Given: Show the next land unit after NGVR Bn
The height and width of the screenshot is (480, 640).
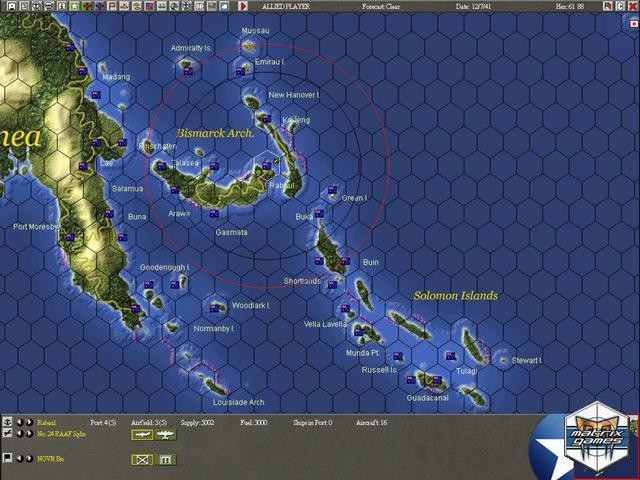Looking at the screenshot, I should click(29, 458).
